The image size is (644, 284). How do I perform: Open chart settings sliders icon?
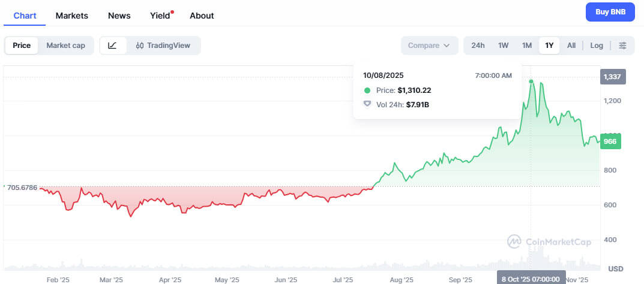[x=622, y=46]
